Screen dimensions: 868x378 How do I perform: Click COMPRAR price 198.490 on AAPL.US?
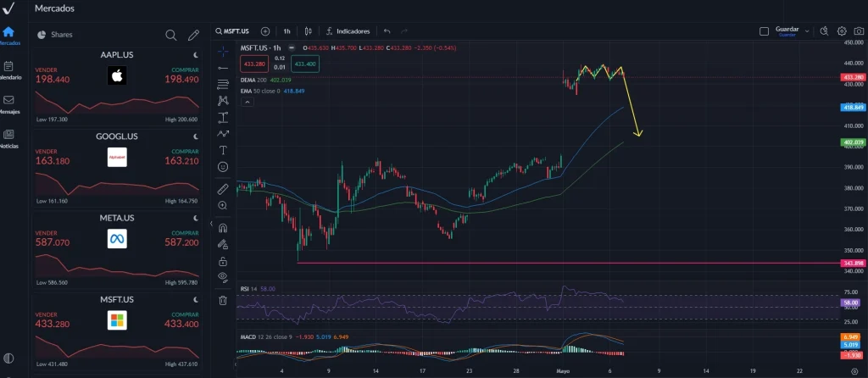click(x=181, y=80)
